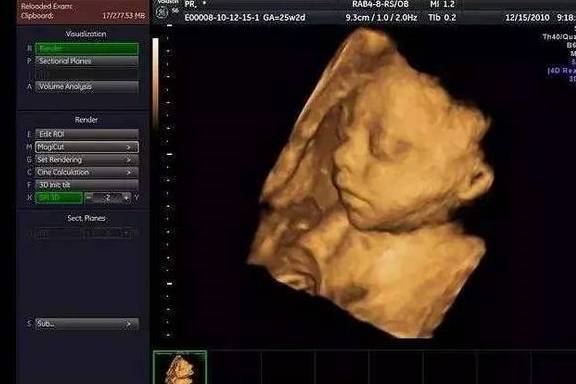Open the Sub... submenu arrow
Viewport: 576px width, 384px height.
tap(129, 324)
